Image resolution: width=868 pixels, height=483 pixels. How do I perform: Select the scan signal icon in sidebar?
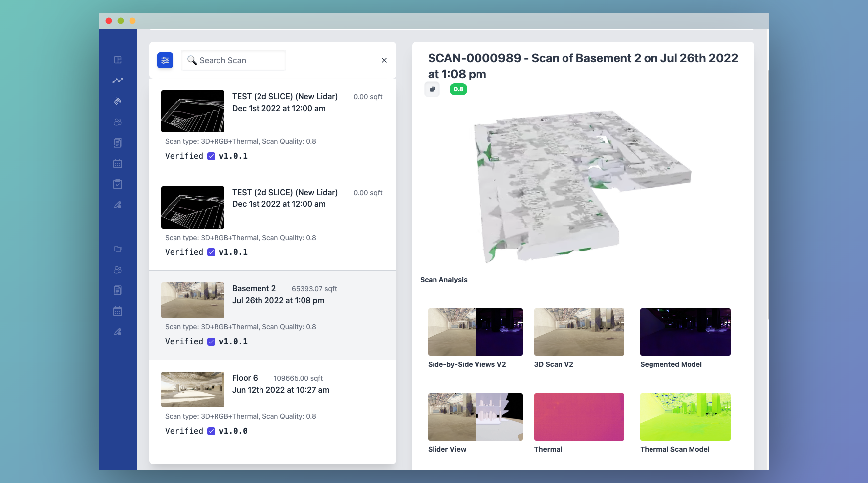118,101
